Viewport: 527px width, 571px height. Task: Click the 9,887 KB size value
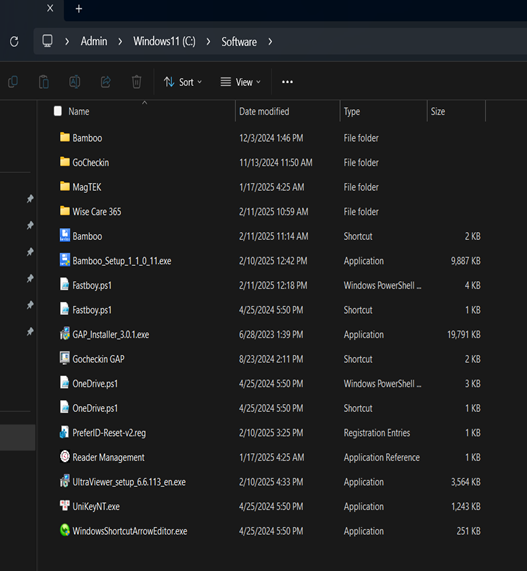point(465,261)
